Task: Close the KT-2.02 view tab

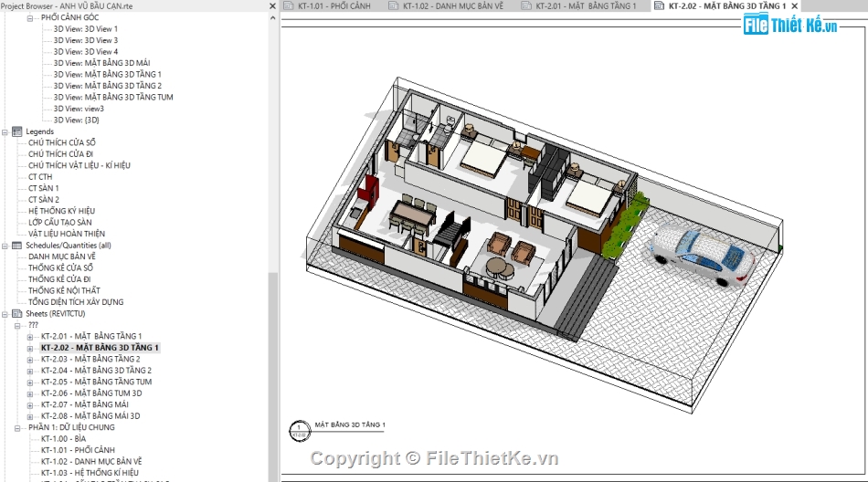Action: pos(795,6)
